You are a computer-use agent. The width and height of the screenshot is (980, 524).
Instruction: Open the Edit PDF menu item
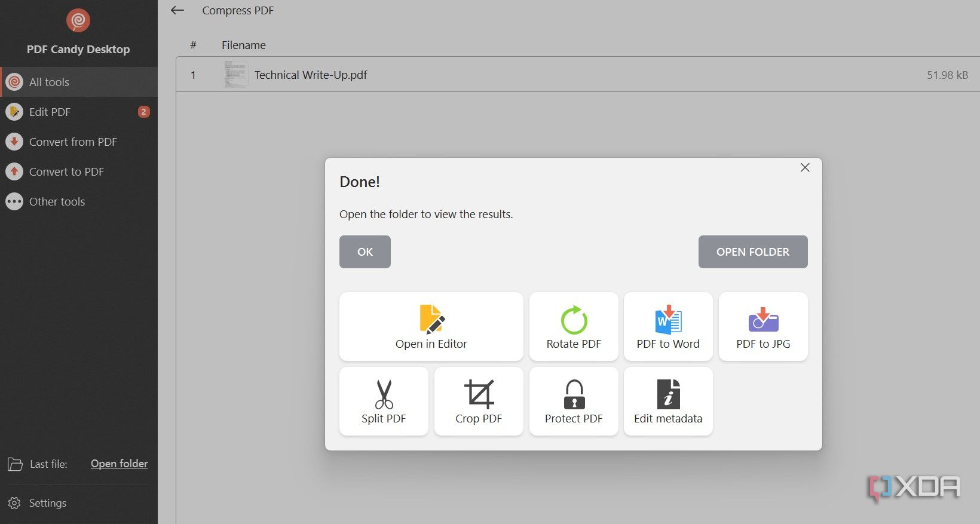[x=79, y=112]
